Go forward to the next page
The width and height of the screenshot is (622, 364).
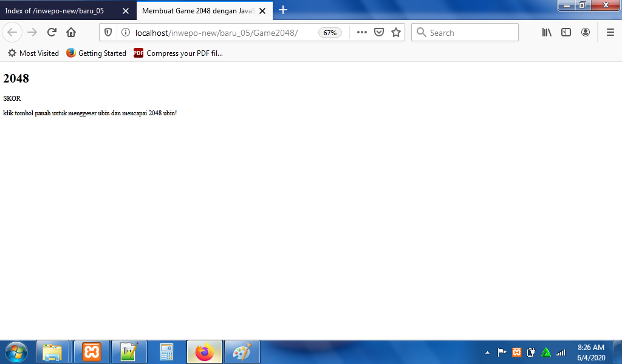tap(32, 33)
